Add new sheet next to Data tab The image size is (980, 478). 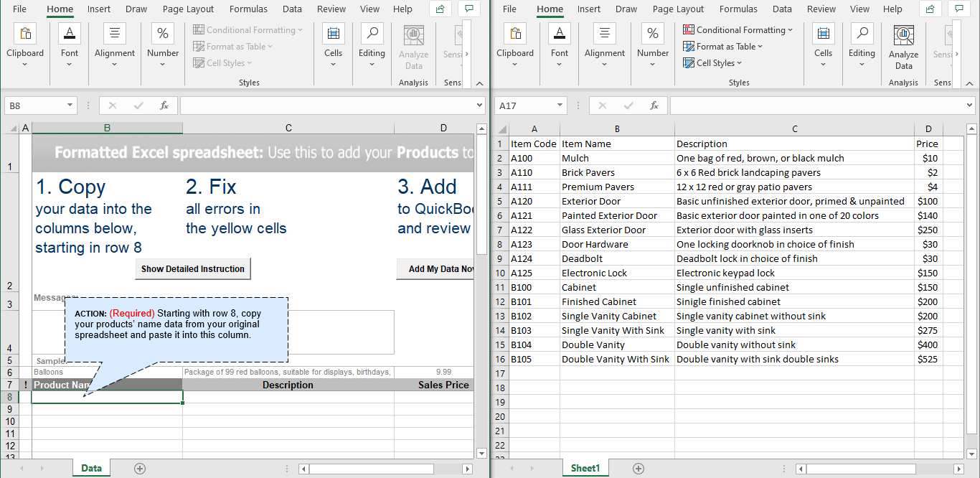(x=140, y=468)
